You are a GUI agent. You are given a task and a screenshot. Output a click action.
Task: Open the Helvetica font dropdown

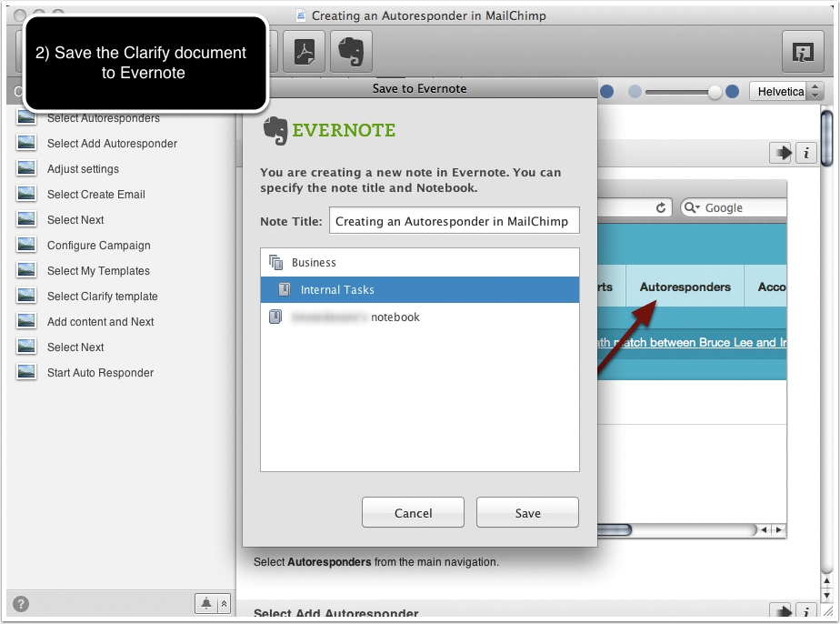pos(785,92)
